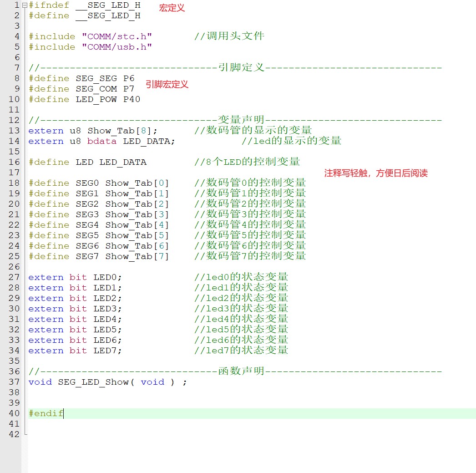Click the bdata keyword on line 14
This screenshot has height=473, width=476.
[101, 141]
